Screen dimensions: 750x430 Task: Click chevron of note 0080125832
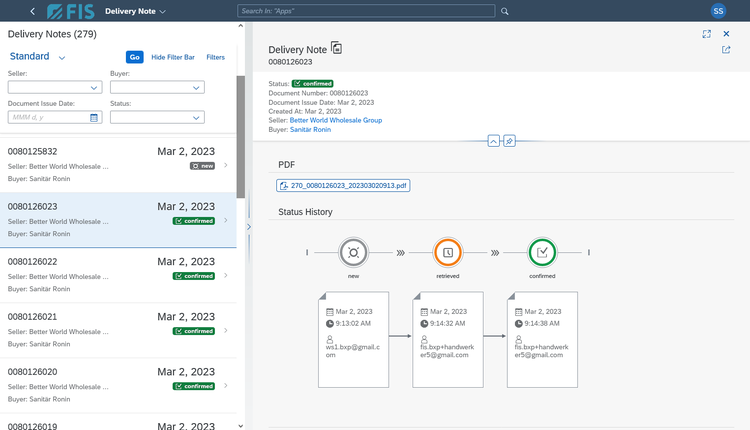(226, 165)
